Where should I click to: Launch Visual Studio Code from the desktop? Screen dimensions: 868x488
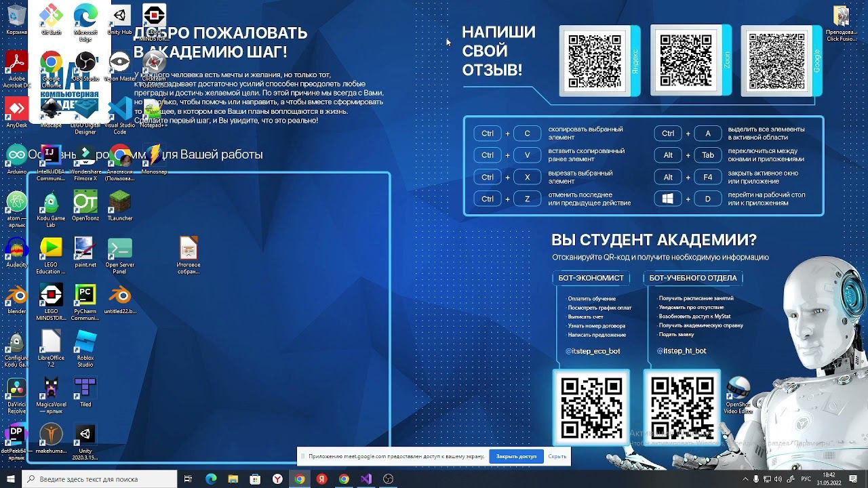point(119,115)
